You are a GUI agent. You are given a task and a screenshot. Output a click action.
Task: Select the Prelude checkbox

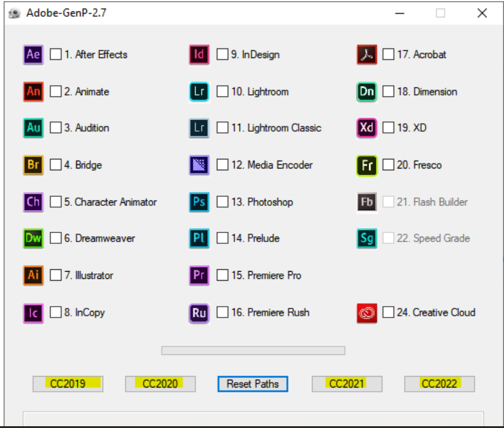click(222, 238)
